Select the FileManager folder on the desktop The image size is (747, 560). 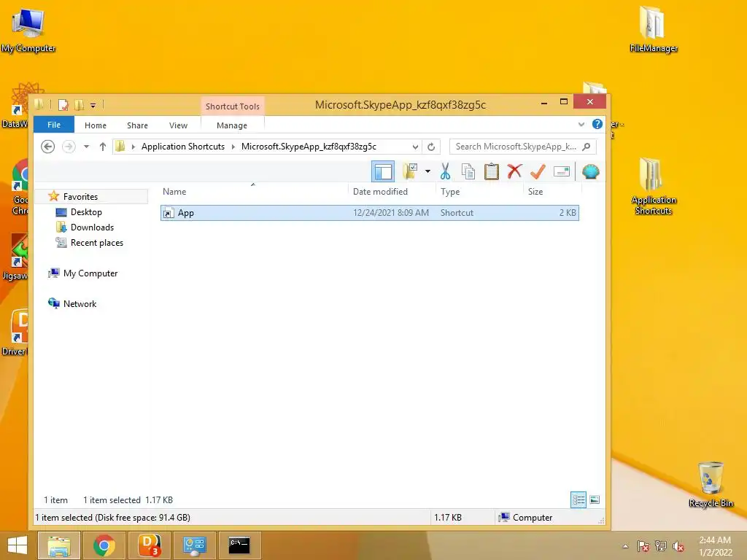(653, 30)
